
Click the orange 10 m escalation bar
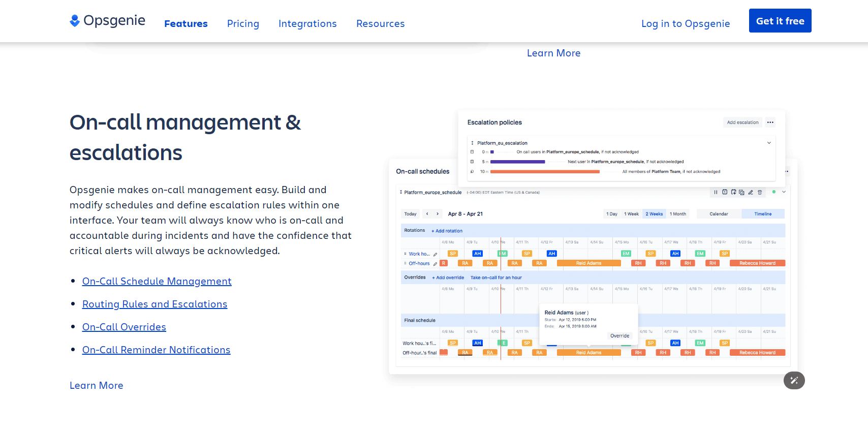tap(545, 172)
